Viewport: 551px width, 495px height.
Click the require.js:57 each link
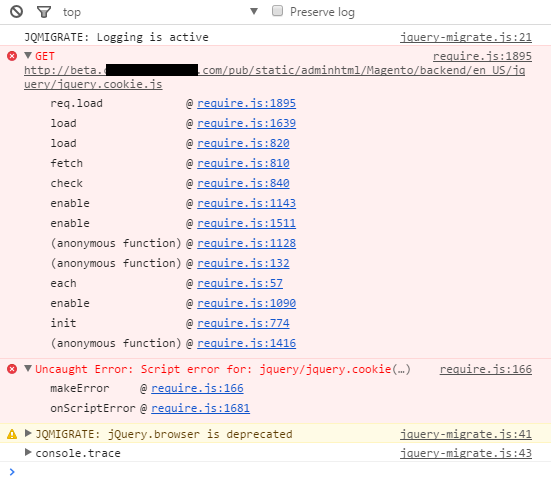(240, 283)
